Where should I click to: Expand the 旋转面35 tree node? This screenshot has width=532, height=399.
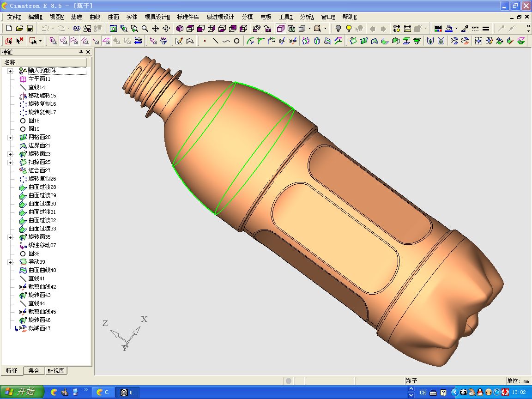click(11, 237)
